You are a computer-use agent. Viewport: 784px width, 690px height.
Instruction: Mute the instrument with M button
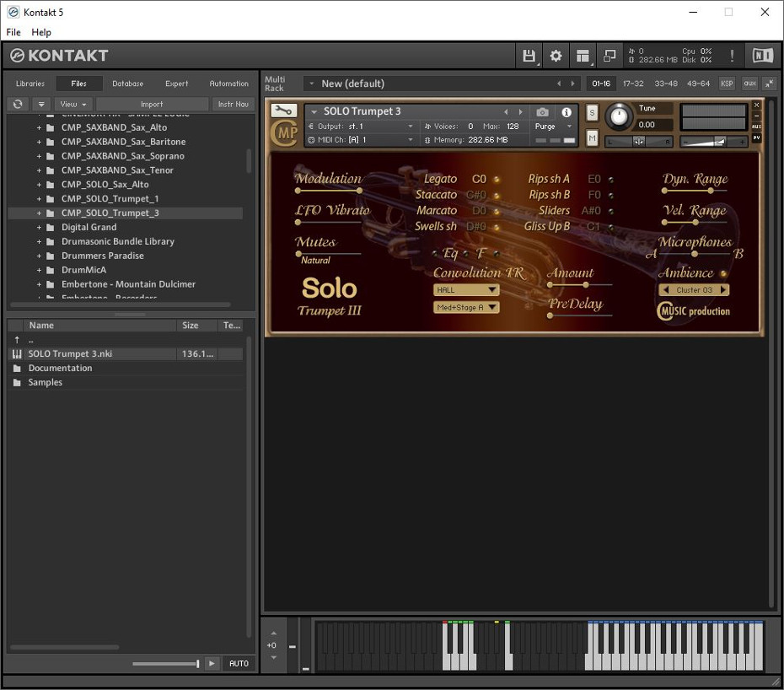coord(592,137)
